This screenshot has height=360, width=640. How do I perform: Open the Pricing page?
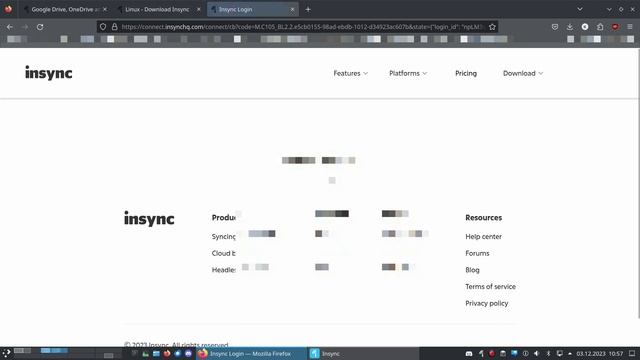pyautogui.click(x=466, y=73)
